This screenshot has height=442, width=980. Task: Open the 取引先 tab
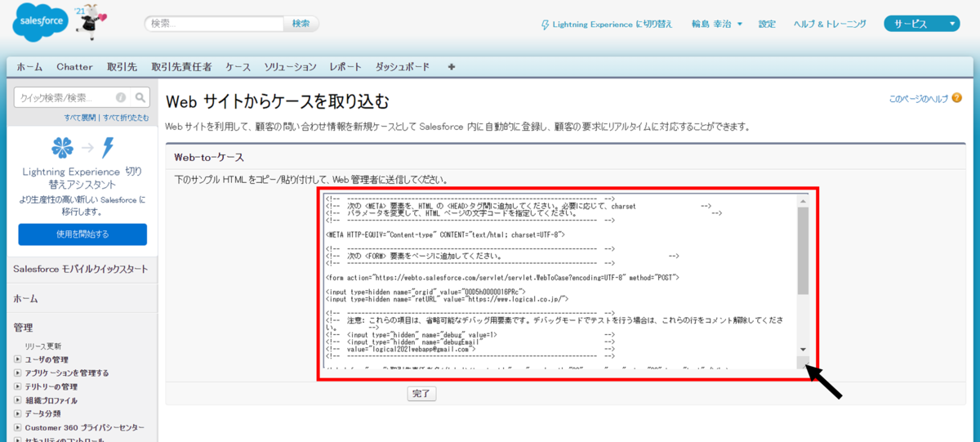[122, 66]
